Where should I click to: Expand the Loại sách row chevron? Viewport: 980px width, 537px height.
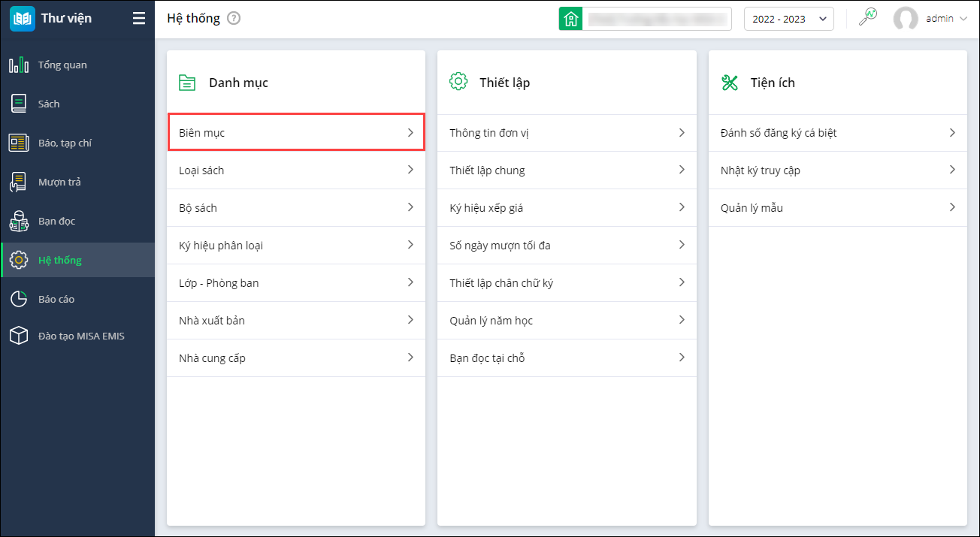coord(410,170)
